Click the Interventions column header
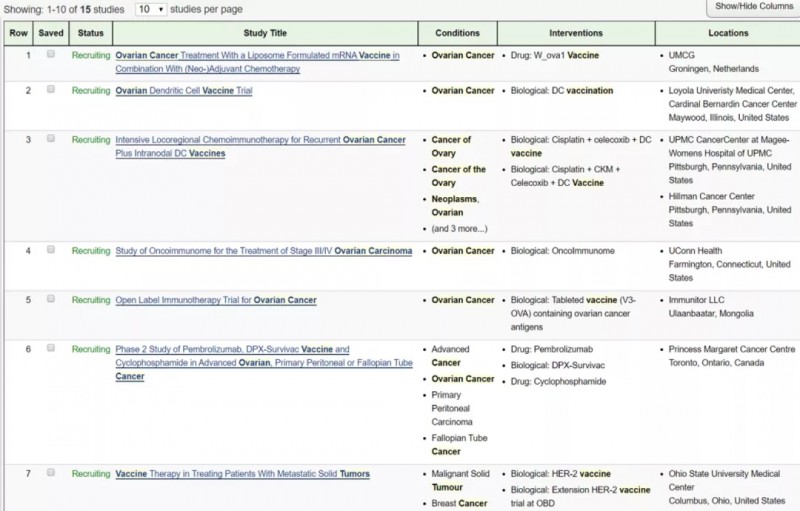The image size is (800, 511). (x=576, y=33)
